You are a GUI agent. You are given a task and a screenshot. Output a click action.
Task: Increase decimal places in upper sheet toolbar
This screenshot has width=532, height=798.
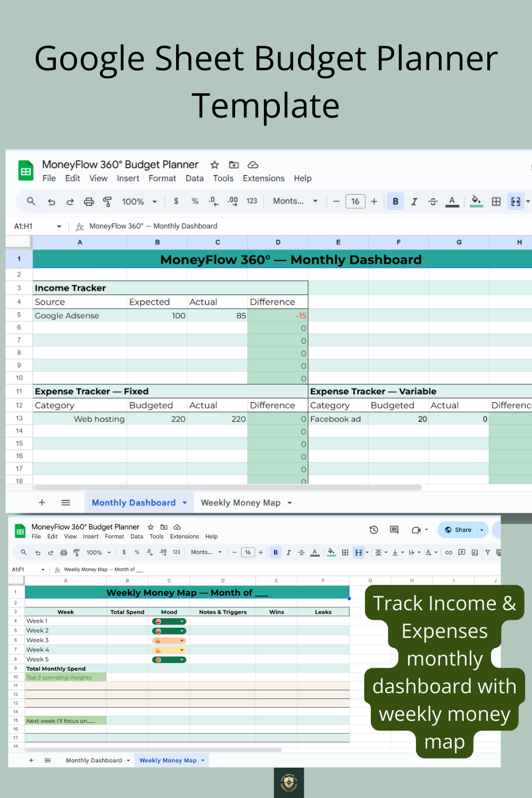tap(232, 201)
